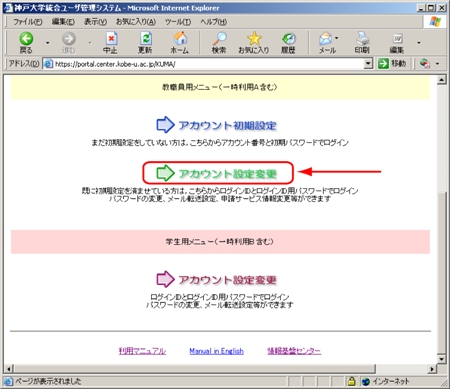Screen dimensions: 450x389
Task: Click the padlock security icon in status bar
Action: (x=351, y=381)
